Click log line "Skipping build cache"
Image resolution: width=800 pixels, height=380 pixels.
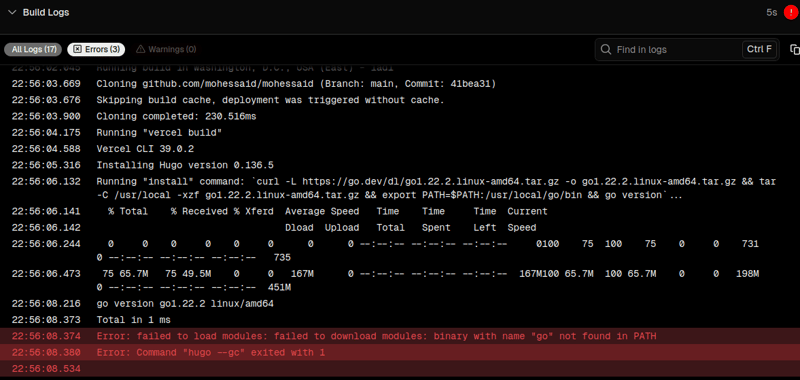coord(270,100)
